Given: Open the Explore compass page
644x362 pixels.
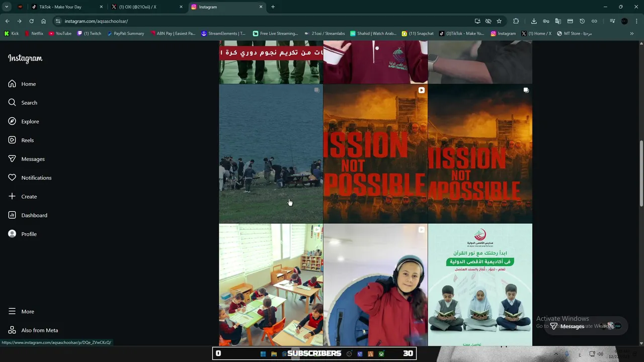Looking at the screenshot, I should pos(24,121).
